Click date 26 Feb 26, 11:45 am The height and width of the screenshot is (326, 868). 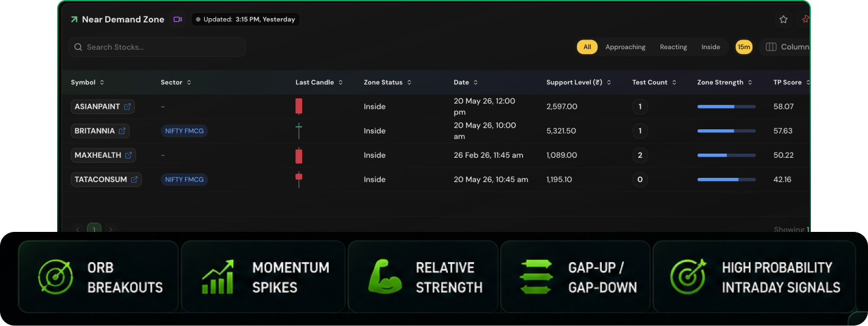488,155
